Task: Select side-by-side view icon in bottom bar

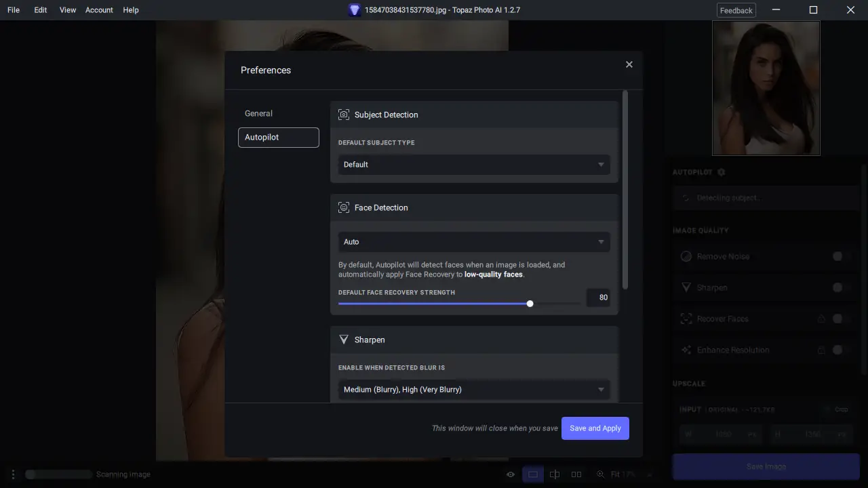Action: pyautogui.click(x=576, y=474)
